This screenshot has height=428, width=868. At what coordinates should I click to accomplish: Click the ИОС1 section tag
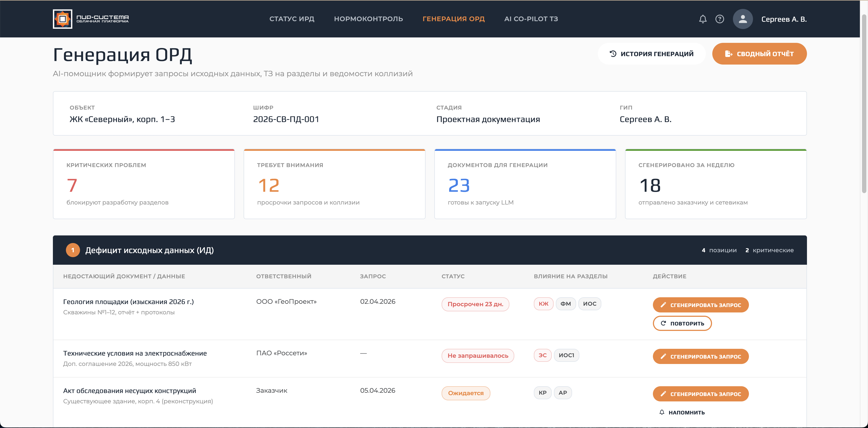(x=566, y=355)
